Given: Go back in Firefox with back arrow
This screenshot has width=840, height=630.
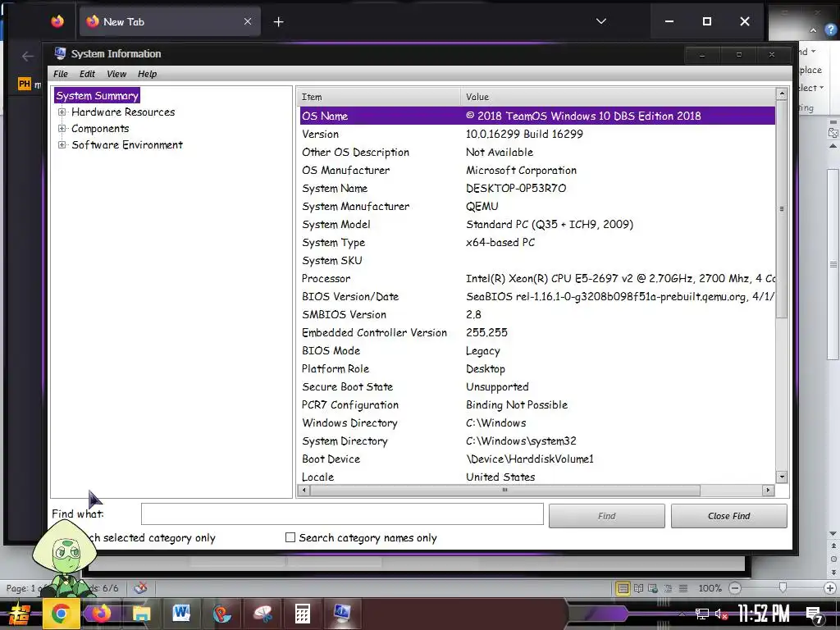Looking at the screenshot, I should click(28, 57).
